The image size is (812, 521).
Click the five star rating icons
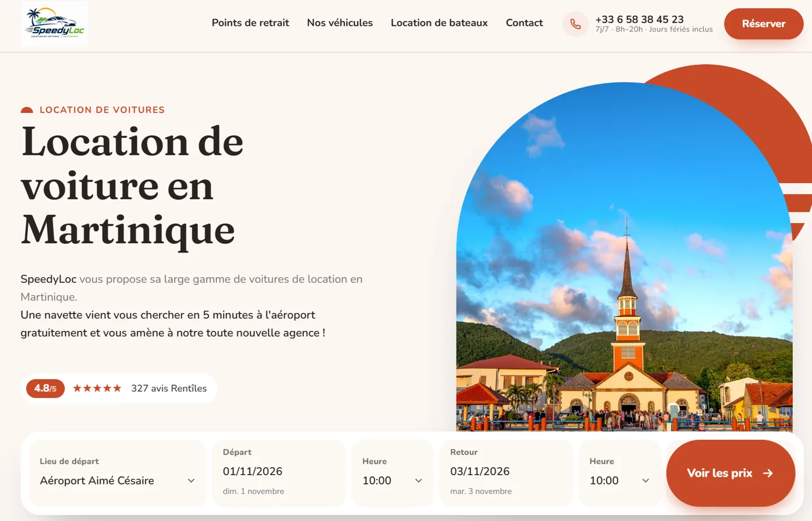pyautogui.click(x=97, y=388)
